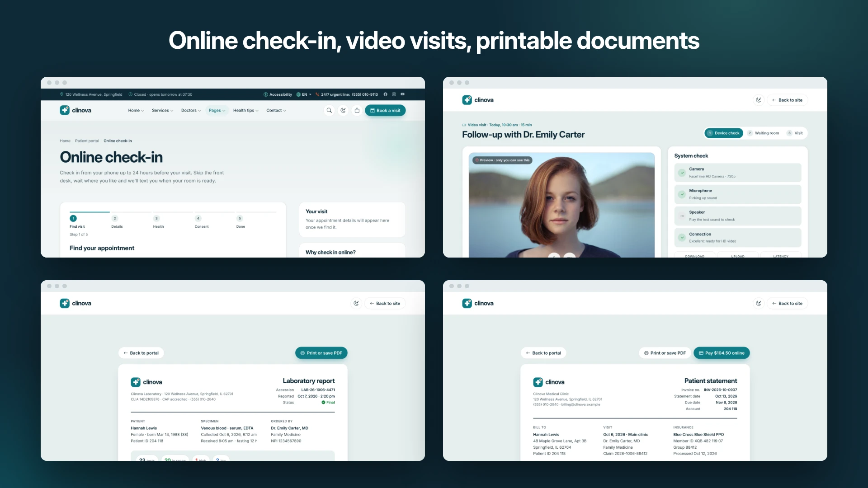Image resolution: width=868 pixels, height=488 pixels.
Task: Go to Patient portal breadcrumb
Action: coord(87,141)
